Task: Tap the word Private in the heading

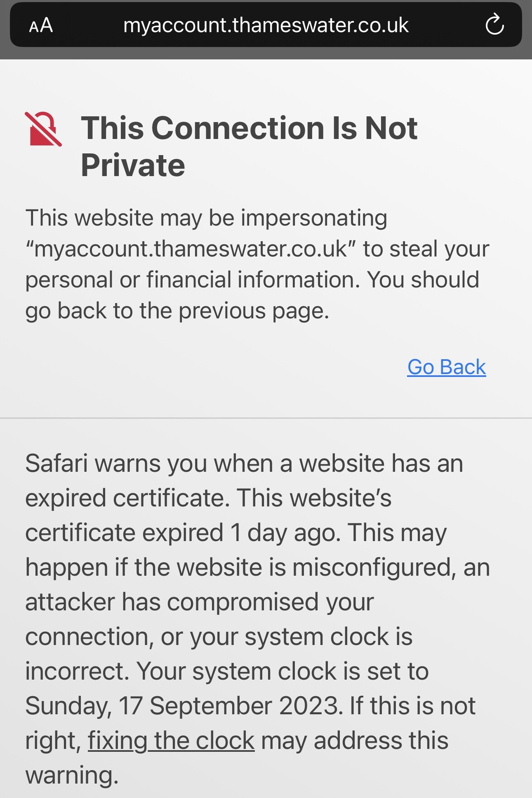Action: (133, 165)
